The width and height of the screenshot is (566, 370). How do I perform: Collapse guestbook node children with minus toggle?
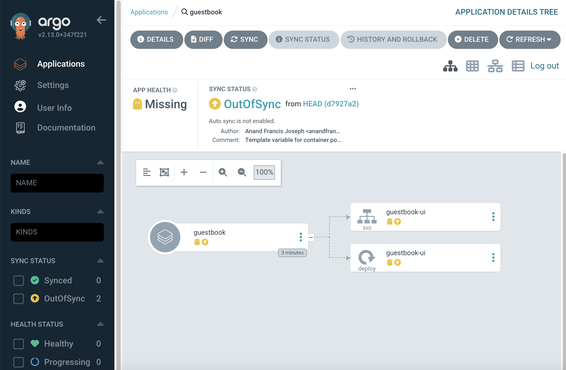311,237
